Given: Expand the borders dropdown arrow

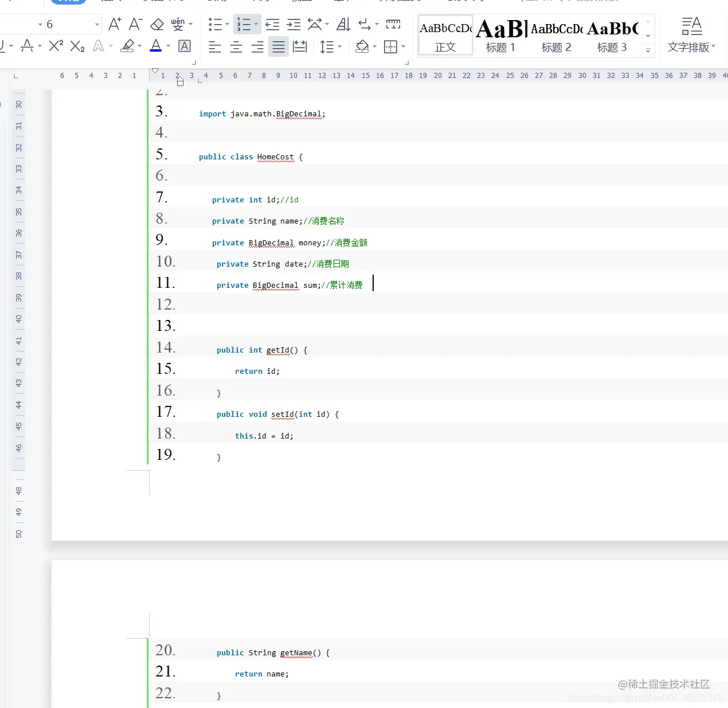Looking at the screenshot, I should 404,47.
